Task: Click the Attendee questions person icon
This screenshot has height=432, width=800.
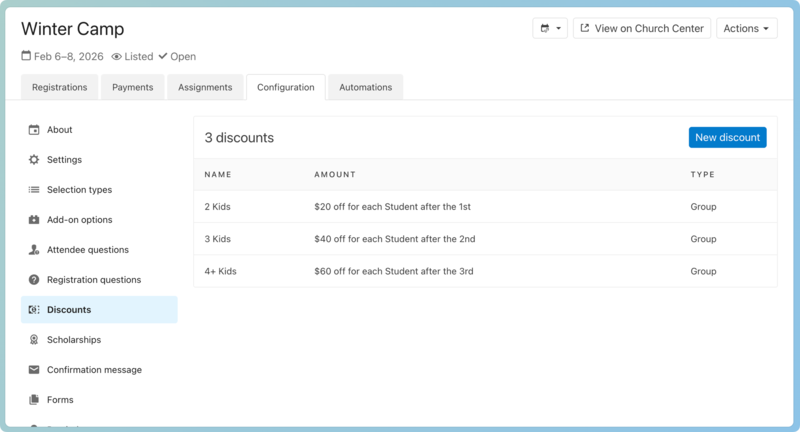Action: pyautogui.click(x=34, y=250)
